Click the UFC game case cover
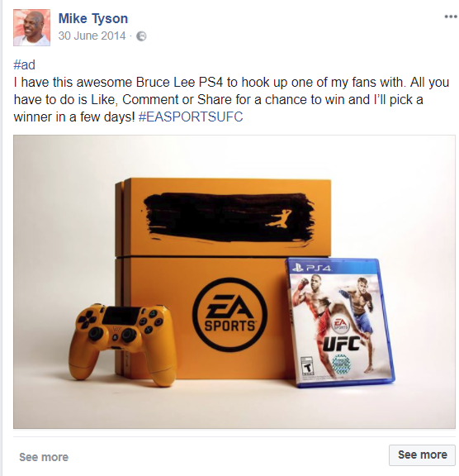Screen dimensions: 459x476 [x=340, y=322]
